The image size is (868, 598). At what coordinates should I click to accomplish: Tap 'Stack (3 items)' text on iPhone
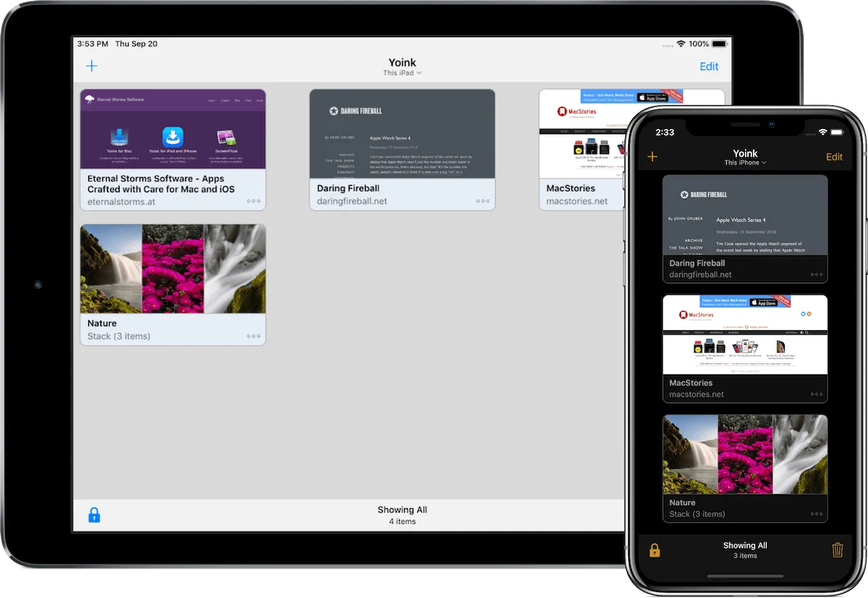697,514
